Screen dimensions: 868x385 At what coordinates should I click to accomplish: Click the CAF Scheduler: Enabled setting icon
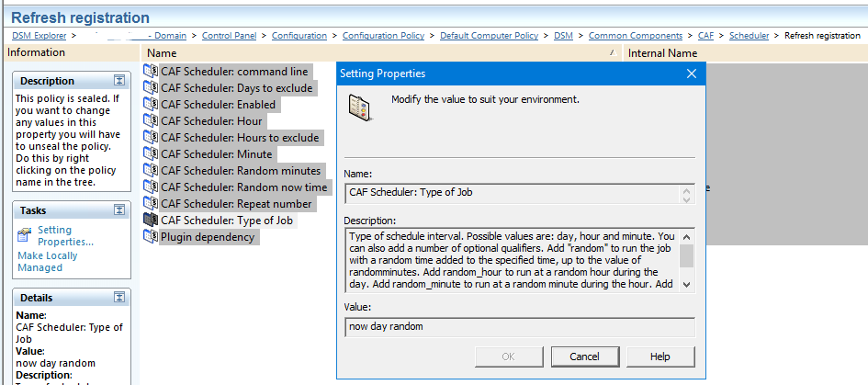coord(151,105)
